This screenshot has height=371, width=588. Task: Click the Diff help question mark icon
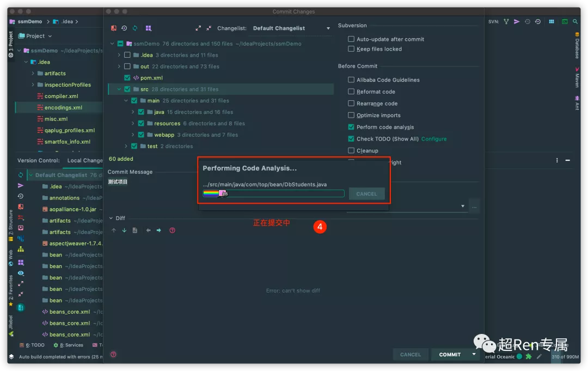[172, 230]
